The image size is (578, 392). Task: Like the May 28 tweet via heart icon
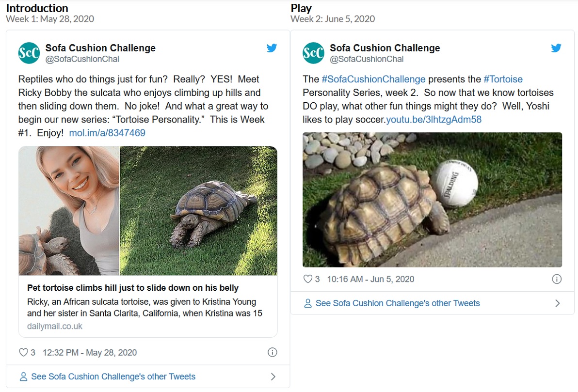pyautogui.click(x=23, y=352)
